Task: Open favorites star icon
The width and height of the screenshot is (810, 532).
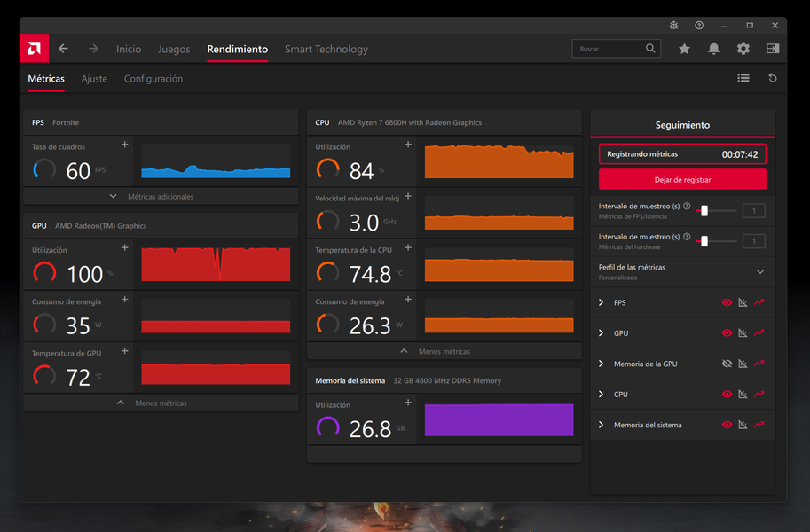Action: click(684, 49)
